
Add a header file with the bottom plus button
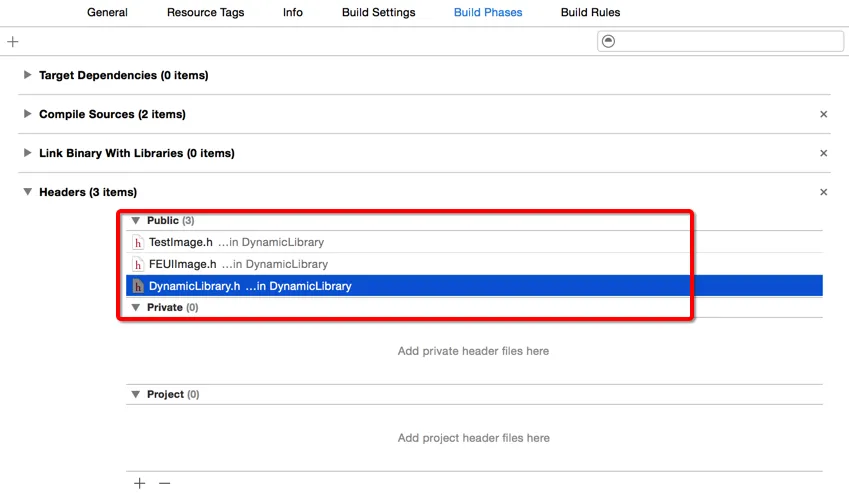click(x=140, y=483)
